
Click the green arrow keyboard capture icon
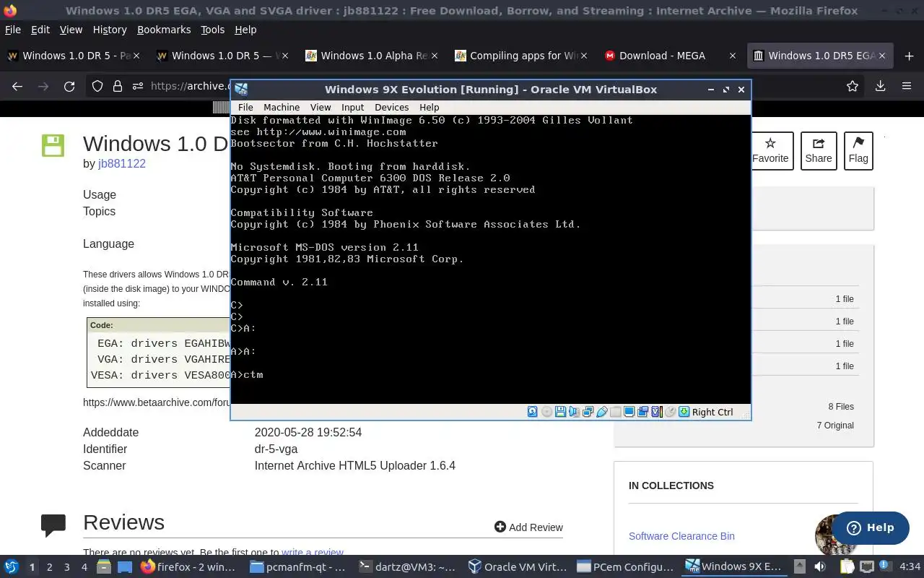684,412
